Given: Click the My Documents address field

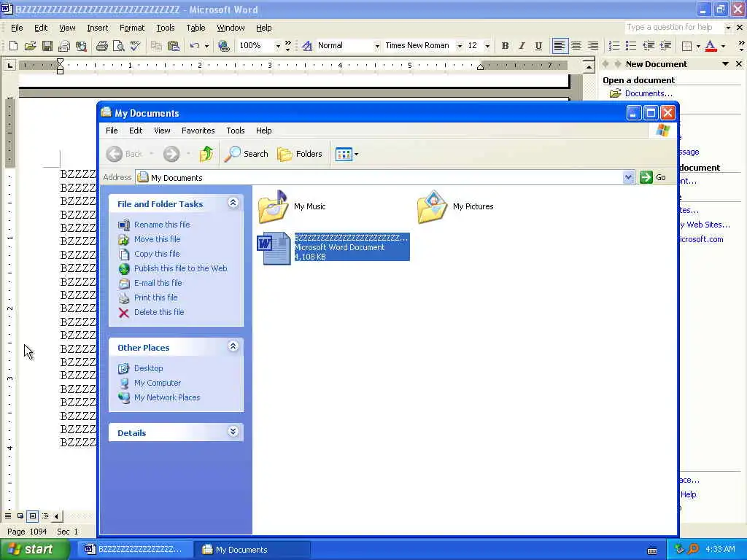Looking at the screenshot, I should pyautogui.click(x=379, y=177).
